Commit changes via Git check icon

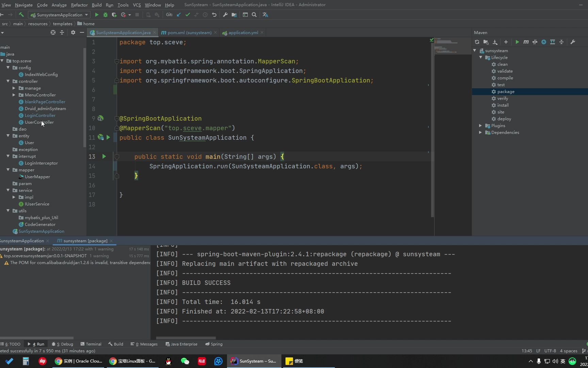187,15
